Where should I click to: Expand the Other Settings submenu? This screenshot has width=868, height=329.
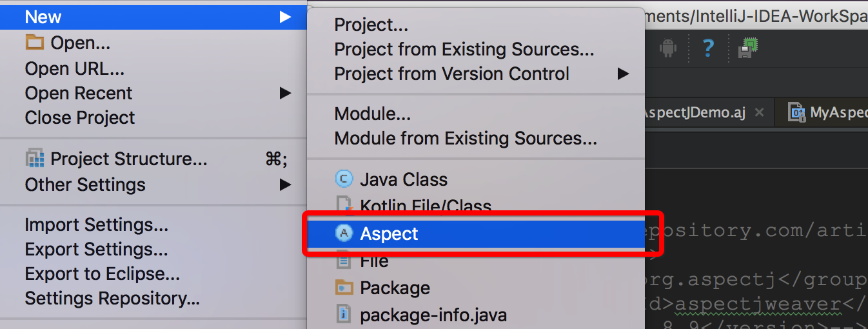[285, 184]
